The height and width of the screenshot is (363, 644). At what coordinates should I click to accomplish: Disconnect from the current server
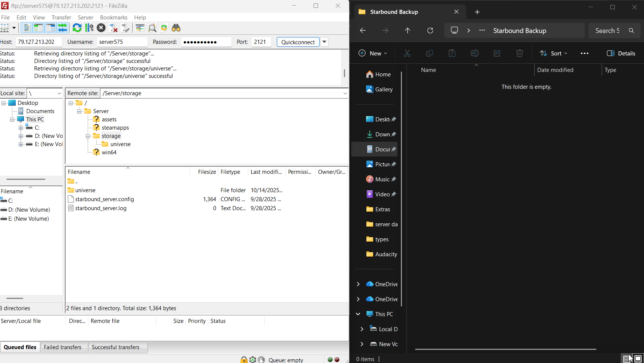tap(113, 28)
